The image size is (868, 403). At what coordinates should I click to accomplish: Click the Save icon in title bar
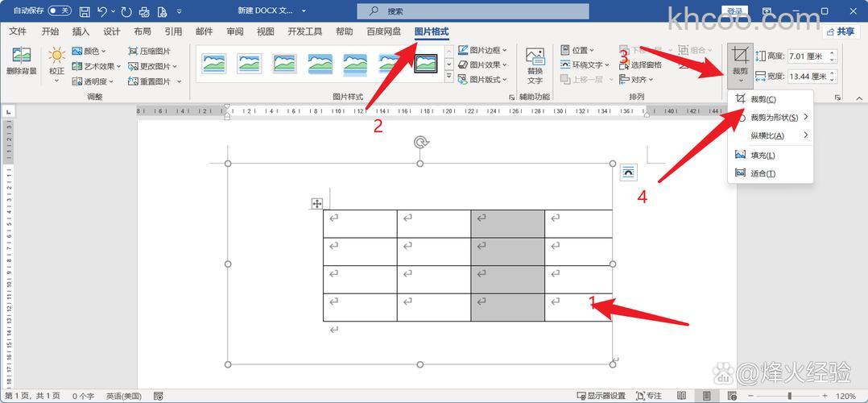click(85, 11)
